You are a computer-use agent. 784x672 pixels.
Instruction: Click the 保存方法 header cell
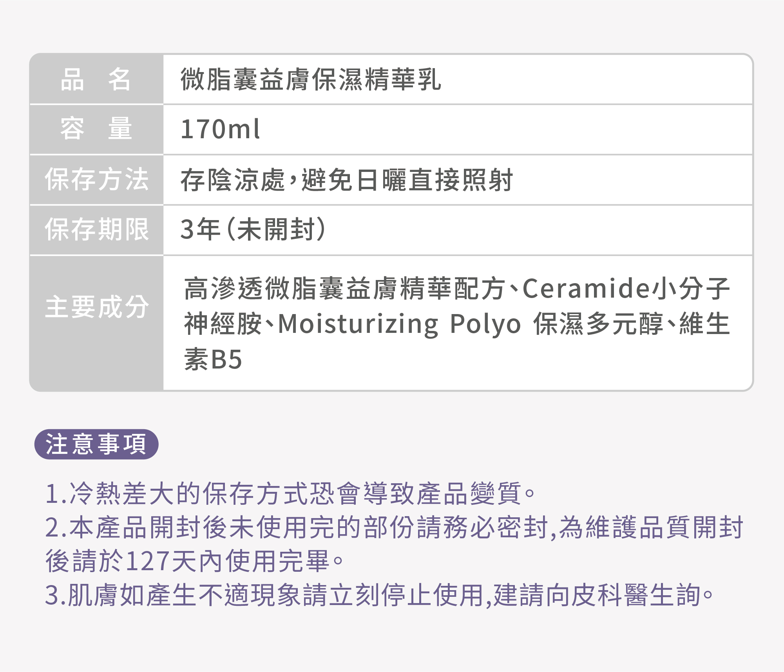tap(96, 179)
